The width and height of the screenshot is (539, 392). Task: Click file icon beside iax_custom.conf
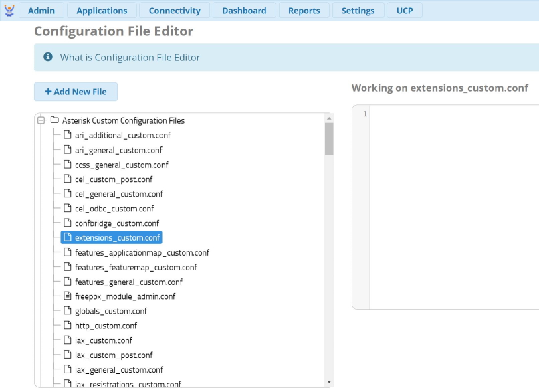(67, 340)
